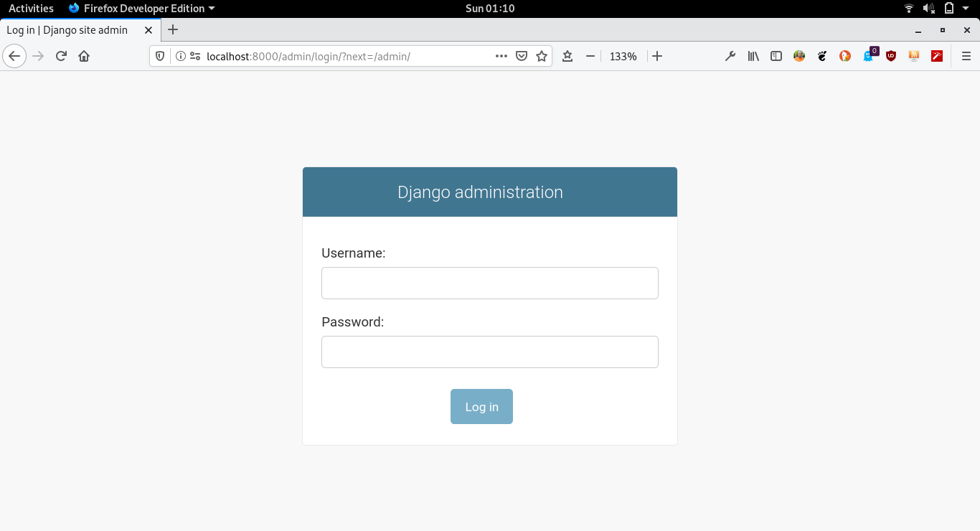The height and width of the screenshot is (531, 980).
Task: Bookmark this page with the star
Action: [542, 56]
